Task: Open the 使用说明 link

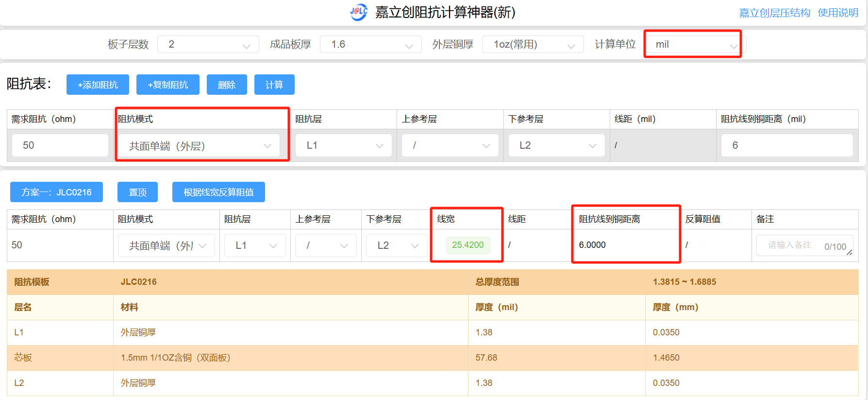Action: pyautogui.click(x=838, y=13)
